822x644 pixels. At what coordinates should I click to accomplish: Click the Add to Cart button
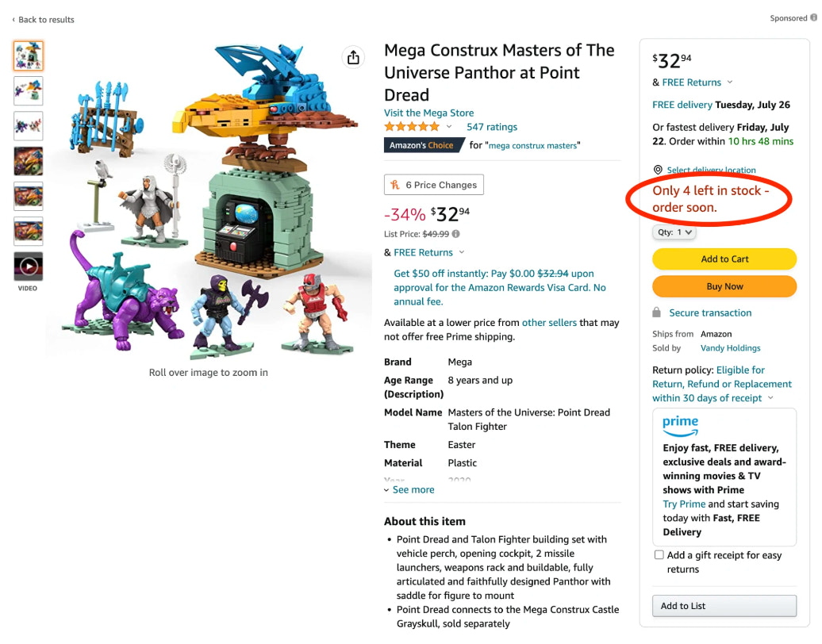724,259
